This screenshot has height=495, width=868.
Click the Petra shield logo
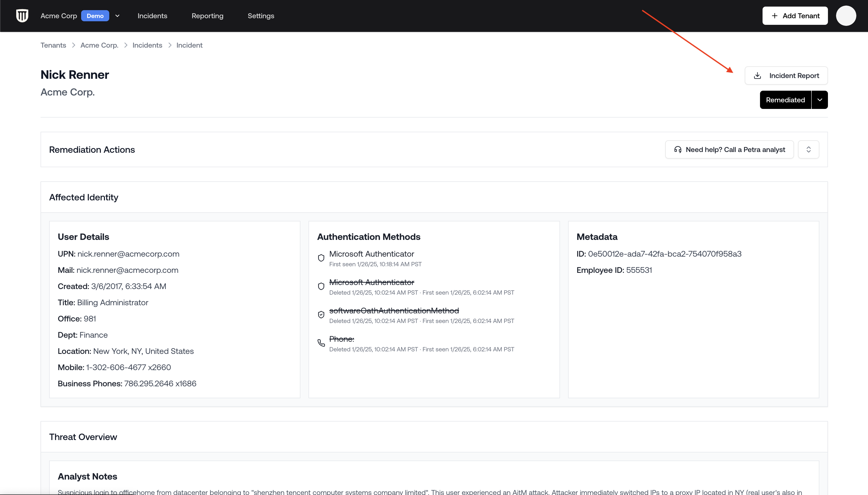pos(22,16)
